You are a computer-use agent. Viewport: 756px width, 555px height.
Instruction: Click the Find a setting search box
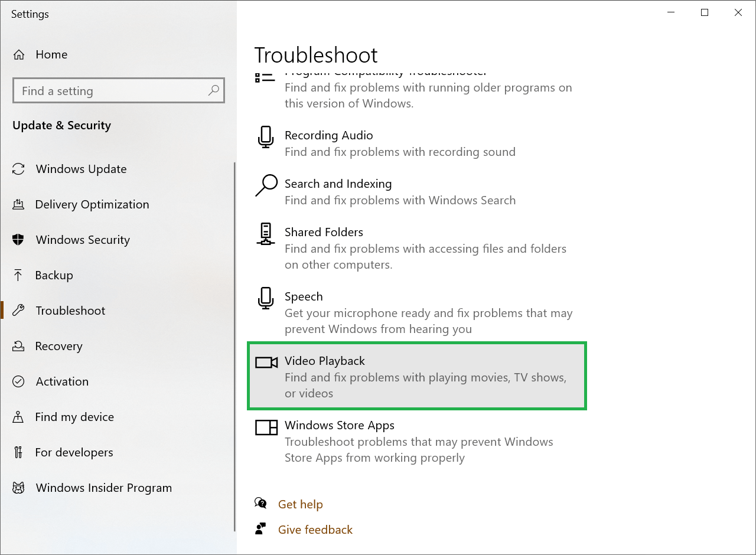coord(118,90)
